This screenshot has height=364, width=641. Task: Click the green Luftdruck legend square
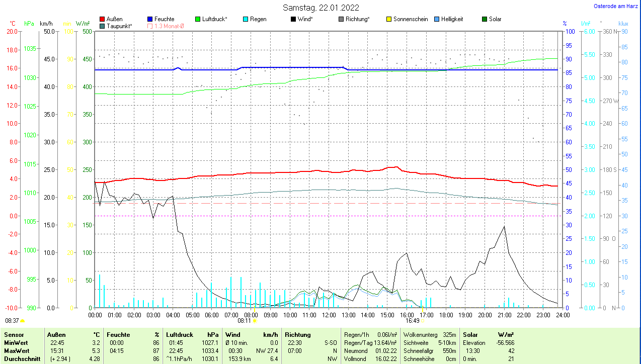(x=198, y=19)
